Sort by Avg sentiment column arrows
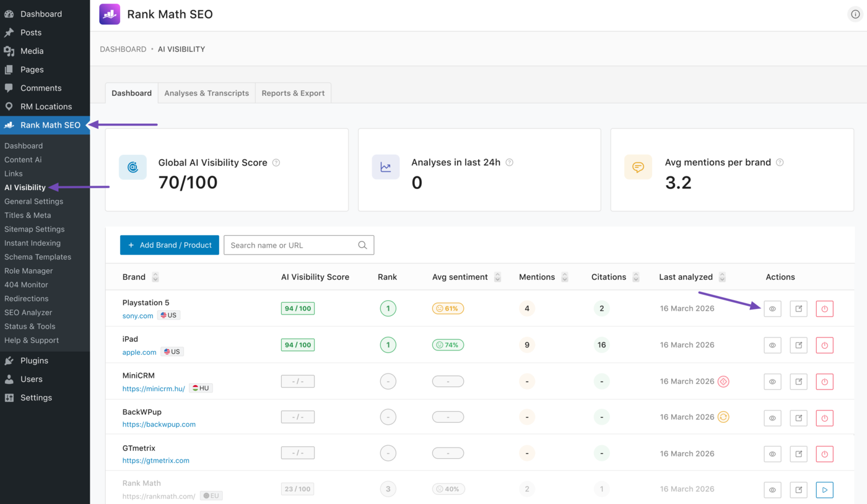This screenshot has height=504, width=867. [x=497, y=277]
